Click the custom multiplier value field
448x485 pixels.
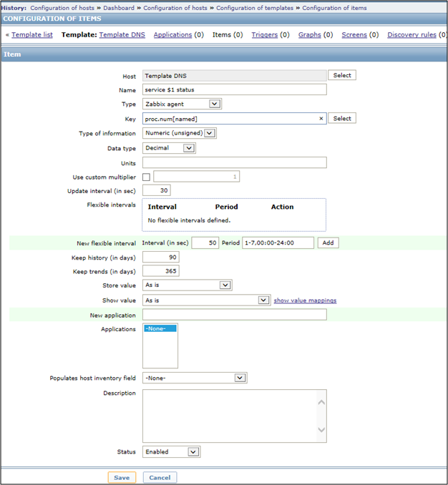(x=197, y=176)
